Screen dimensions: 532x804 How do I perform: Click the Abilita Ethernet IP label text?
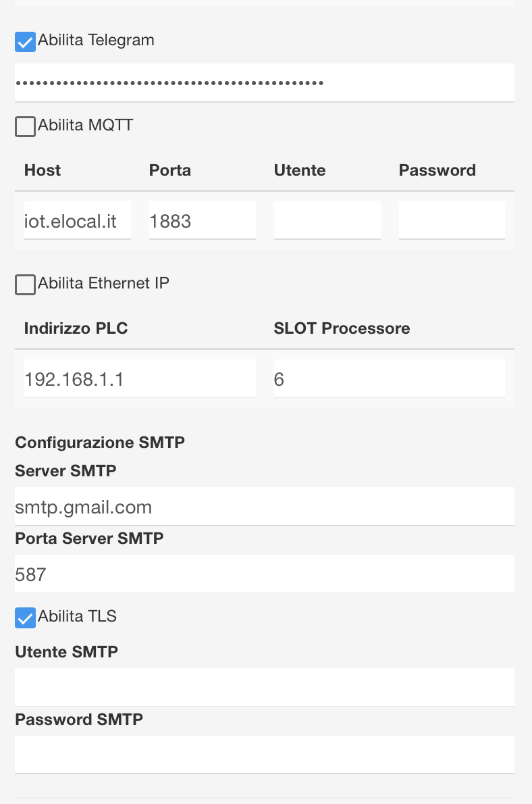tap(103, 283)
